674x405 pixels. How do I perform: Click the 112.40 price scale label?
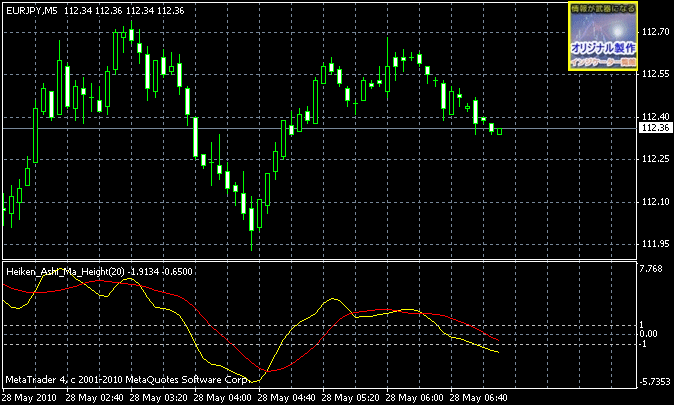(x=656, y=117)
